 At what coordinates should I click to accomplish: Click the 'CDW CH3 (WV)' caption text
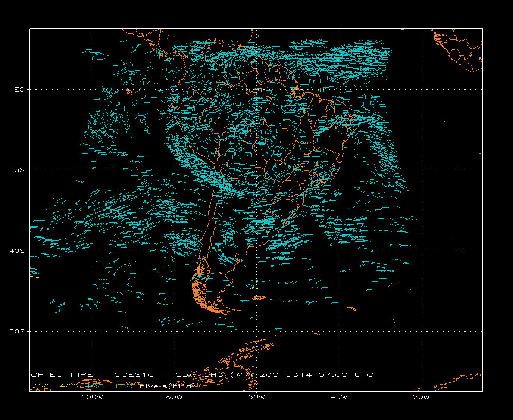(x=215, y=375)
